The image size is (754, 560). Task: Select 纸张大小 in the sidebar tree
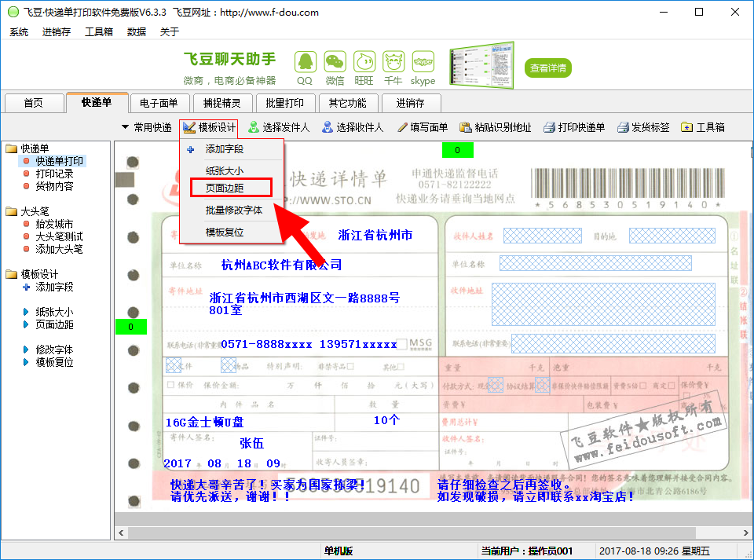(x=54, y=312)
